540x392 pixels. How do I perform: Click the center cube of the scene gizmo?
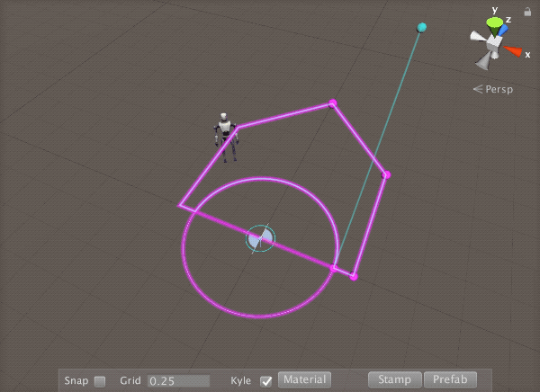click(x=494, y=42)
